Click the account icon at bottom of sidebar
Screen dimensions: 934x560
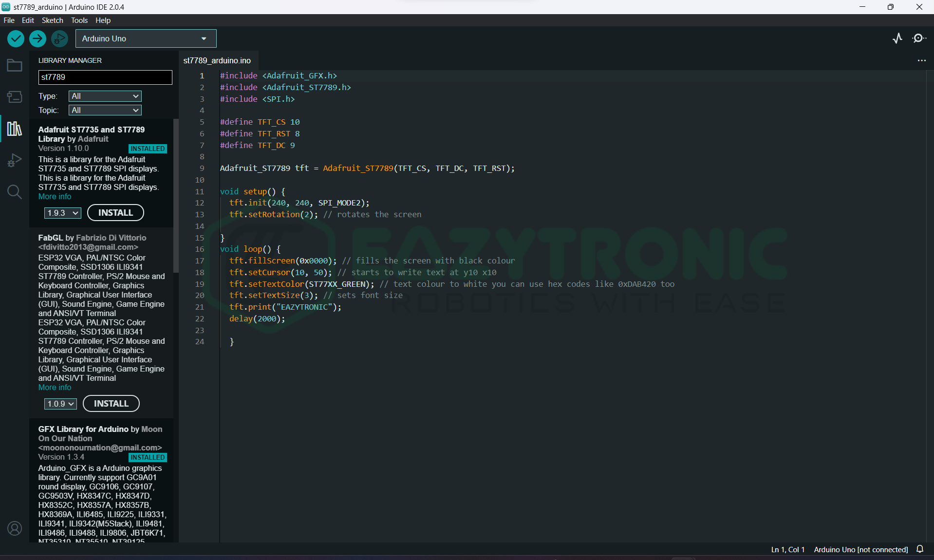coord(14,528)
